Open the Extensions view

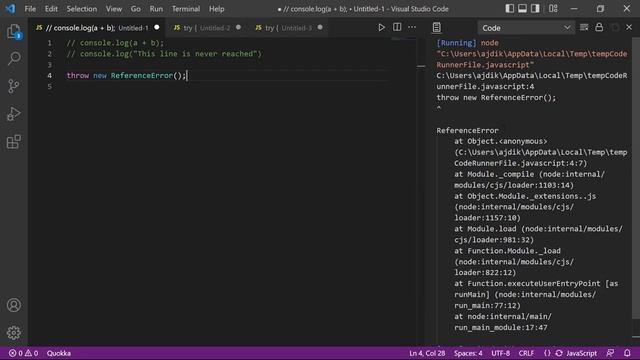click(14, 142)
